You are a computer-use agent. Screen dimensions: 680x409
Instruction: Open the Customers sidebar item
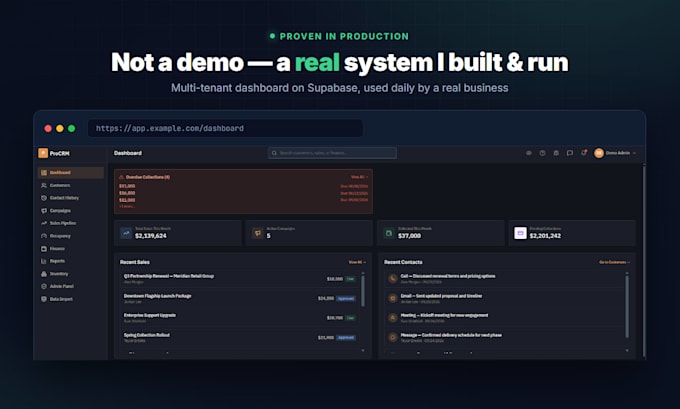(71, 185)
